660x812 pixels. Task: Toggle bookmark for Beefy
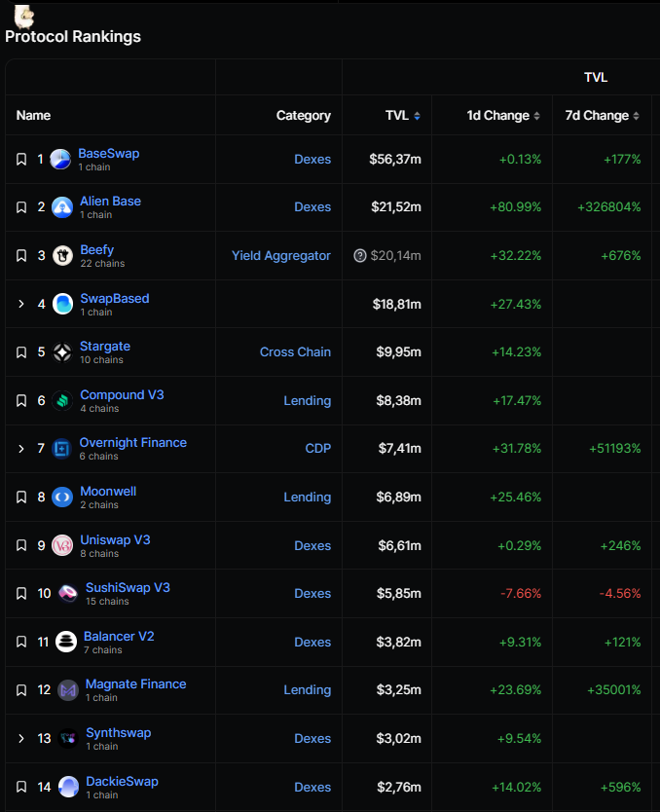coord(21,255)
